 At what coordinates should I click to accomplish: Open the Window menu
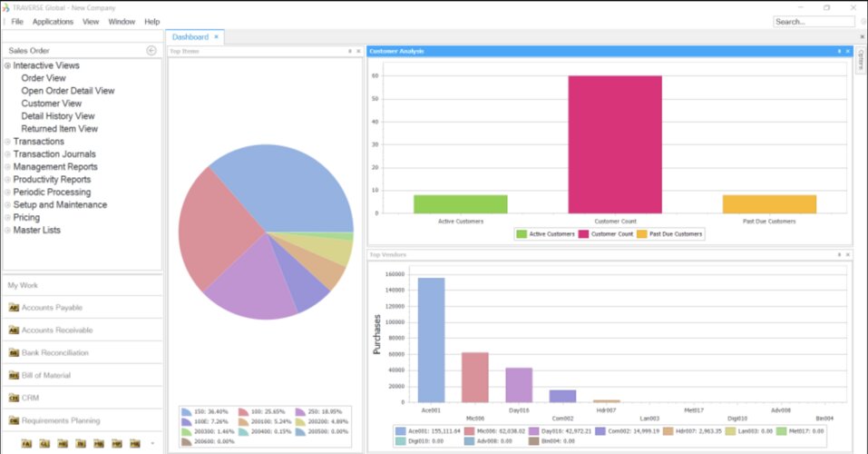click(122, 22)
